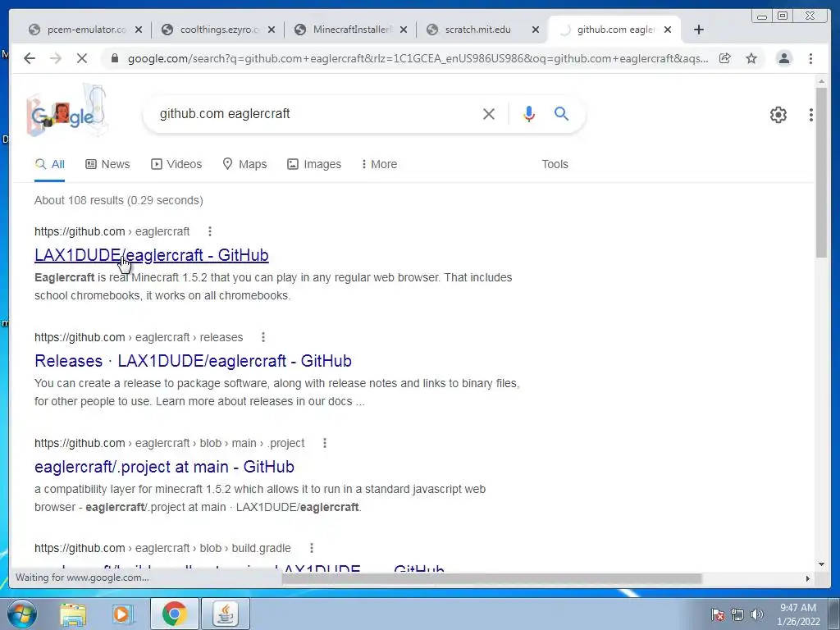Close the scratch.mit.edu tab
840x630 pixels.
[x=535, y=30]
